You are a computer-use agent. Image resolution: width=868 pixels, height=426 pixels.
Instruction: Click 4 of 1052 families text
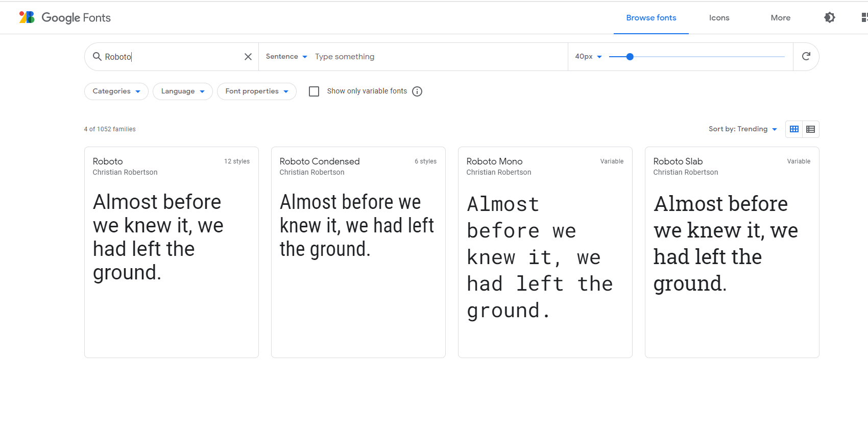tap(110, 129)
